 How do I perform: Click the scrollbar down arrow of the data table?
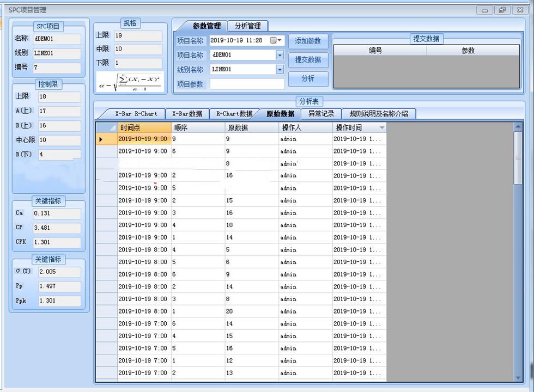coord(518,377)
